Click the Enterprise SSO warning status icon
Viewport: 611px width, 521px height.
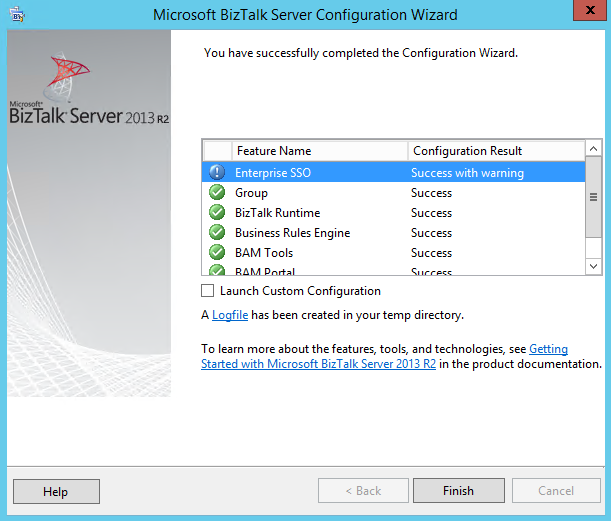click(217, 173)
